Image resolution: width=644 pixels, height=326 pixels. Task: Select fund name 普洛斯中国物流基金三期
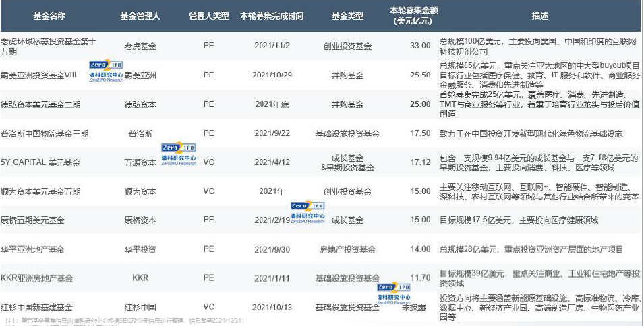(x=45, y=133)
